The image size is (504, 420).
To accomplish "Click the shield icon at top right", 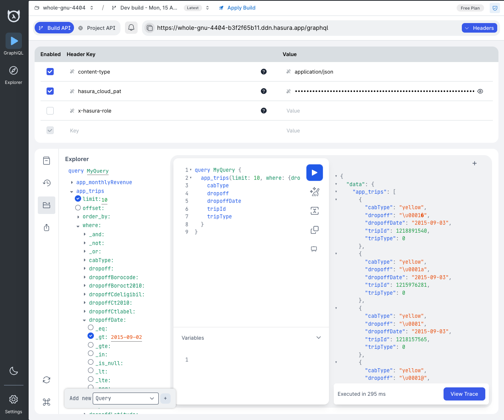I will tap(495, 8).
